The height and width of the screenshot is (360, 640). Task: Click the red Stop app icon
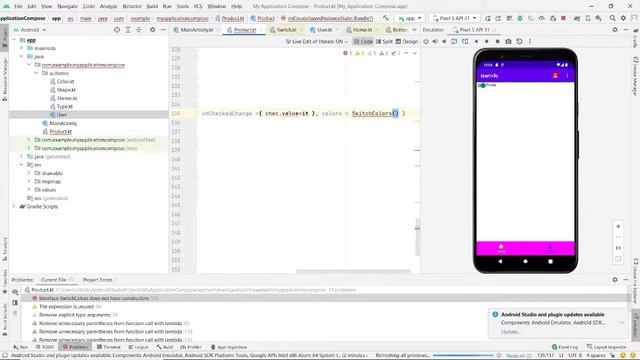(x=564, y=18)
